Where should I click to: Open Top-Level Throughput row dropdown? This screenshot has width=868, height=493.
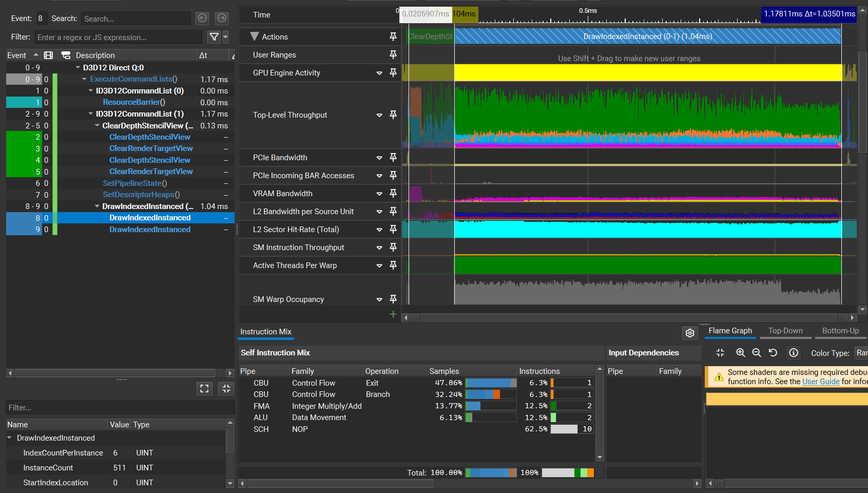(x=379, y=115)
